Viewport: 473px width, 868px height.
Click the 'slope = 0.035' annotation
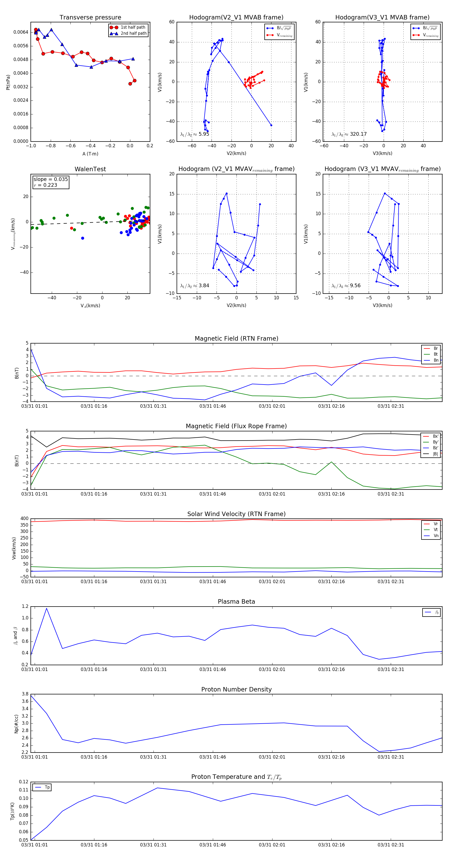(x=50, y=179)
